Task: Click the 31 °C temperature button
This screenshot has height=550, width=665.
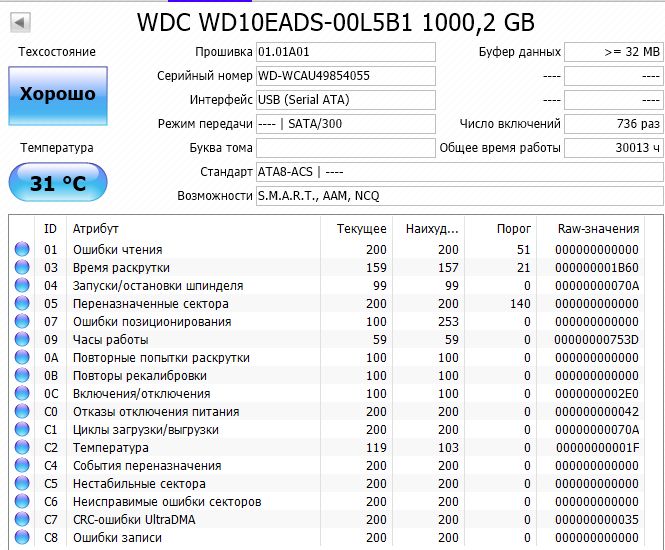Action: [x=58, y=182]
